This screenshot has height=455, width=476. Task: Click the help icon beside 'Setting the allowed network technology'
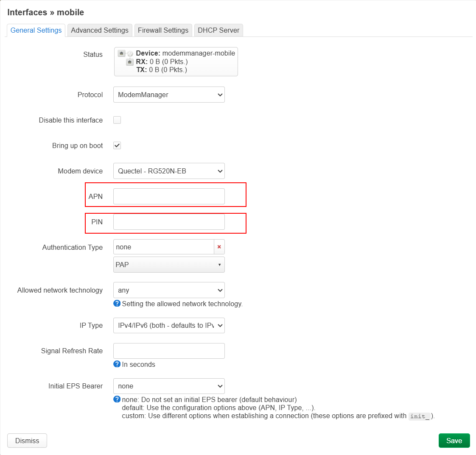[117, 303]
